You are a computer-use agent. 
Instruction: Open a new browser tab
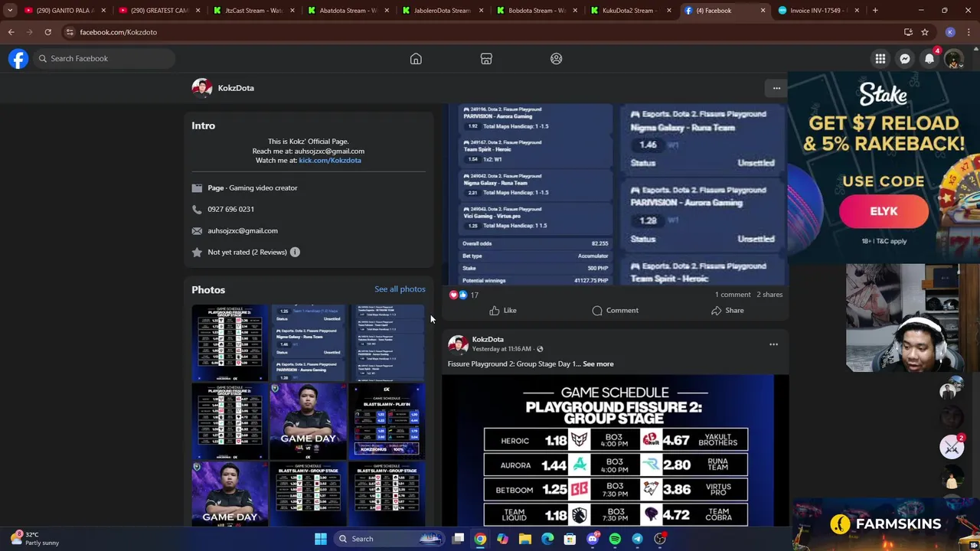tap(875, 11)
